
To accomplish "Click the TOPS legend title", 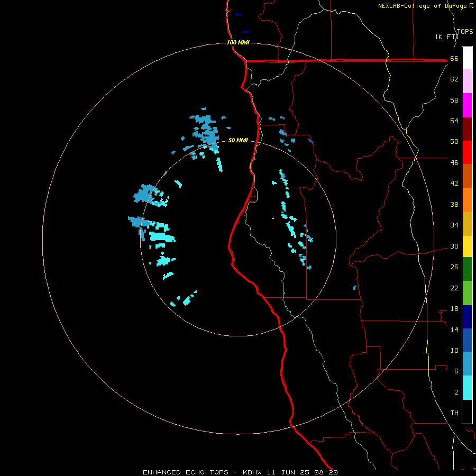I will (465, 31).
